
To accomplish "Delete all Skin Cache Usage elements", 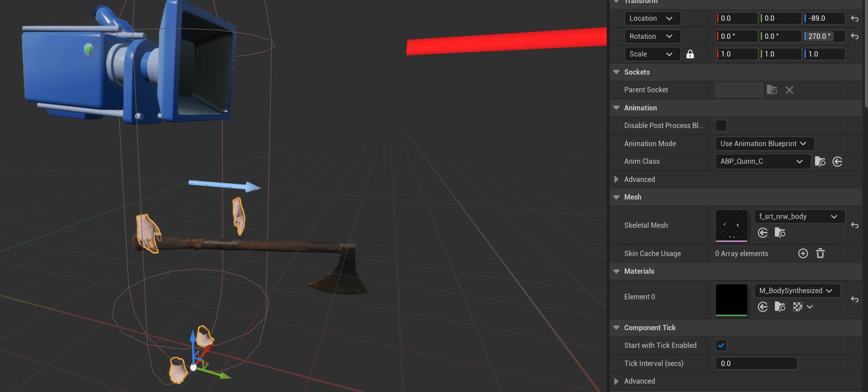I will pos(820,253).
